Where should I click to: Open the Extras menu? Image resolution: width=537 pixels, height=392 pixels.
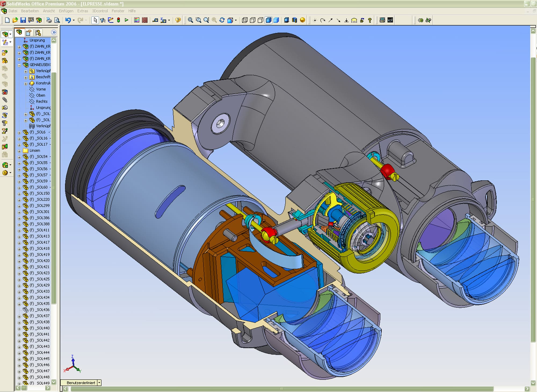(82, 11)
